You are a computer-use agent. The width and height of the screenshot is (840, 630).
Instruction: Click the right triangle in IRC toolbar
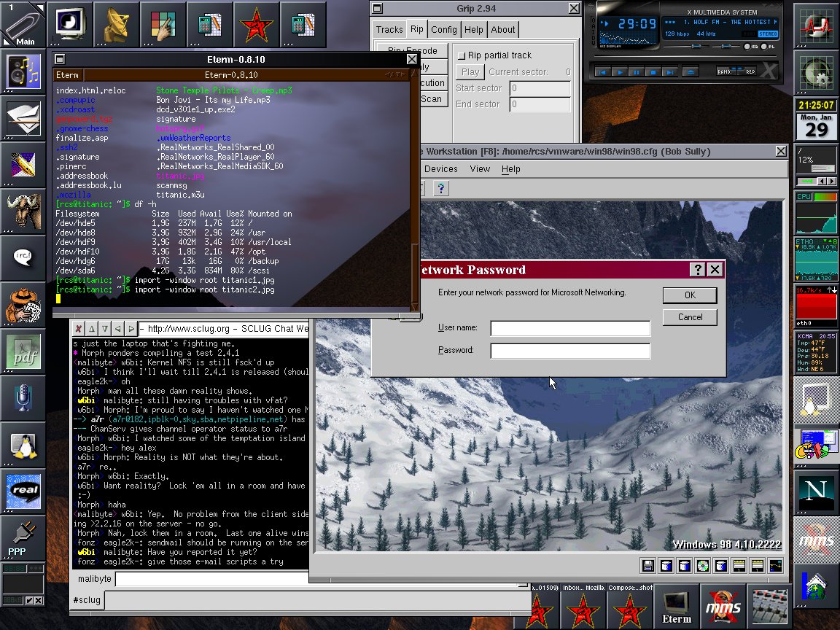click(x=131, y=328)
